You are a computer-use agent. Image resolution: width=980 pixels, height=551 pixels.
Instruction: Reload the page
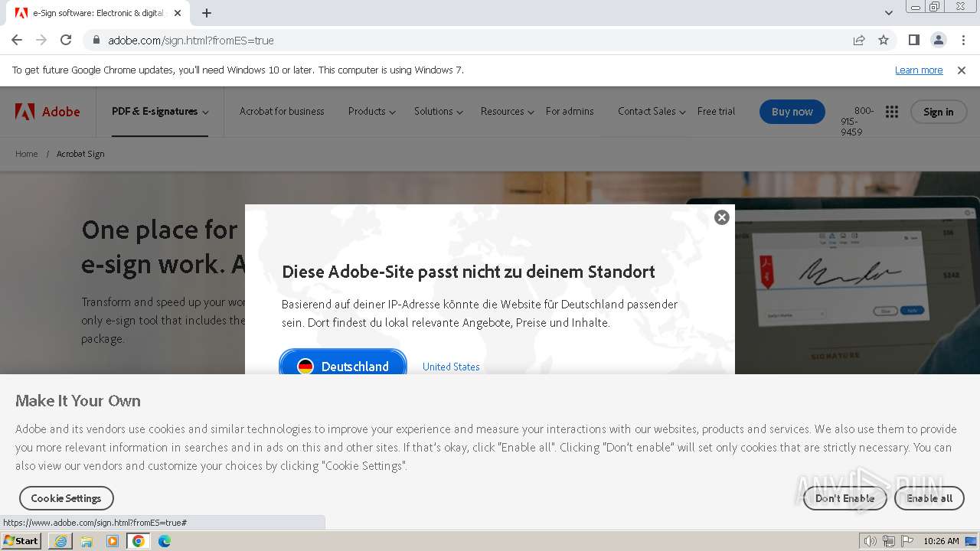pos(66,40)
